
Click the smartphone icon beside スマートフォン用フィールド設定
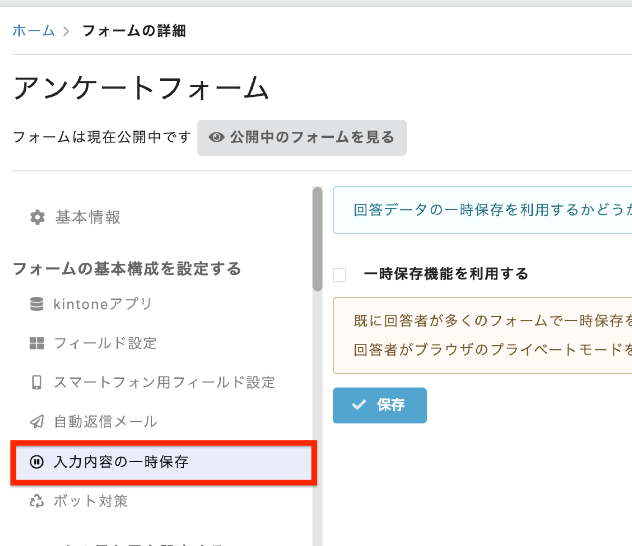coord(37,382)
